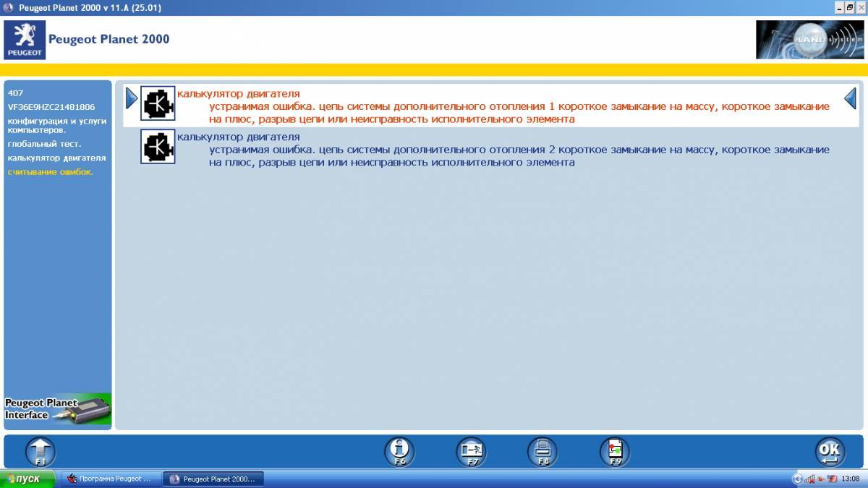The width and height of the screenshot is (868, 488).
Task: Select engine icon of first fault entry
Action: (x=158, y=103)
